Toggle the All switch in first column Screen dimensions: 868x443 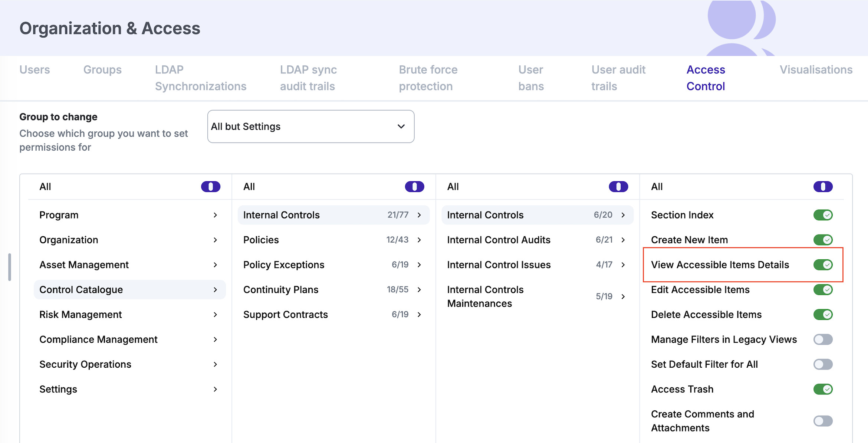[210, 187]
